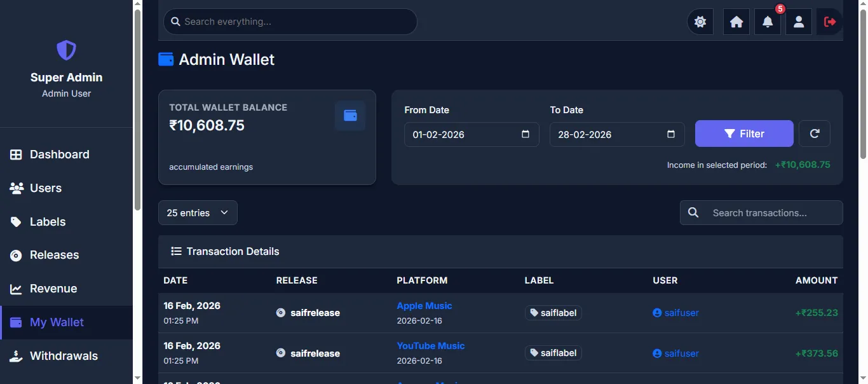This screenshot has height=384, width=868.
Task: Click the ₹10,608.75 total wallet balance
Action: [207, 125]
